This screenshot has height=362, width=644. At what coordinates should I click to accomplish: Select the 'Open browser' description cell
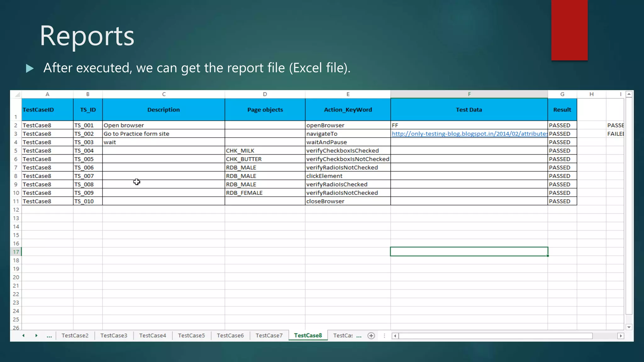tap(164, 125)
